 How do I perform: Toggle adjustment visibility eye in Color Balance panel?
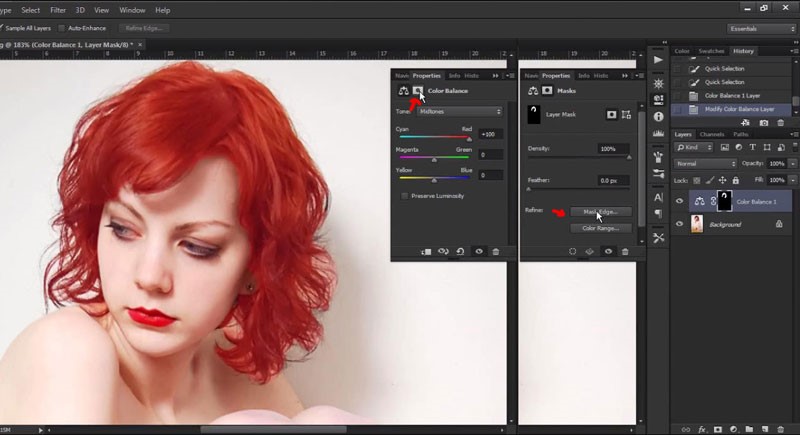coord(479,251)
